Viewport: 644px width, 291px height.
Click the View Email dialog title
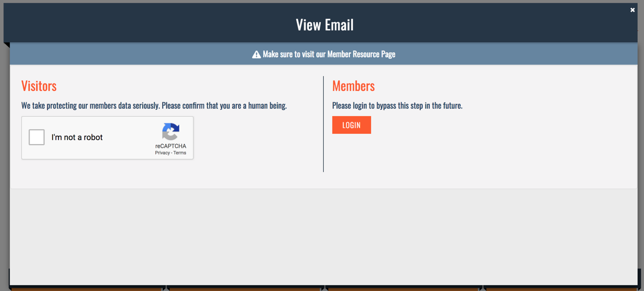pyautogui.click(x=324, y=25)
